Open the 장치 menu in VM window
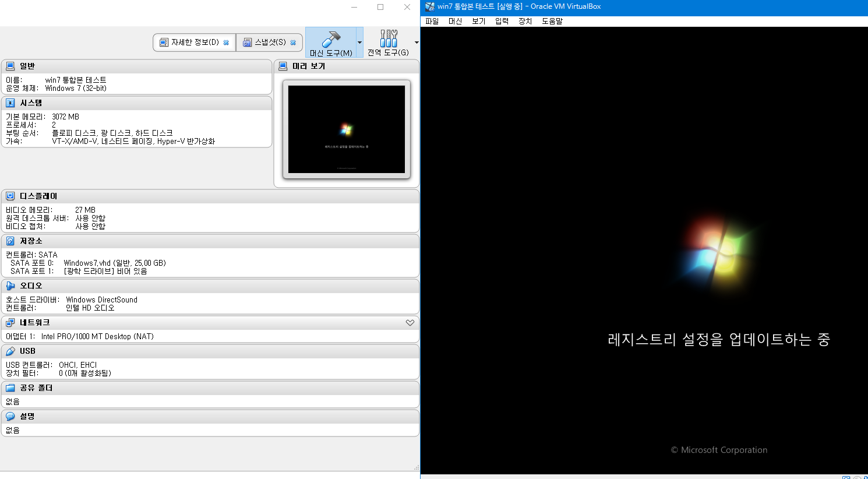 click(x=525, y=21)
